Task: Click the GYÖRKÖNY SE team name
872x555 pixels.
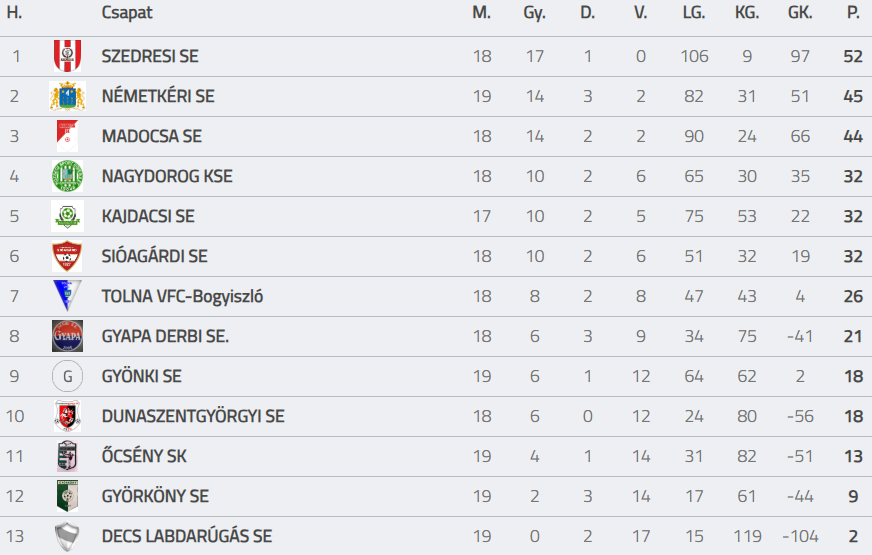Action: (155, 496)
